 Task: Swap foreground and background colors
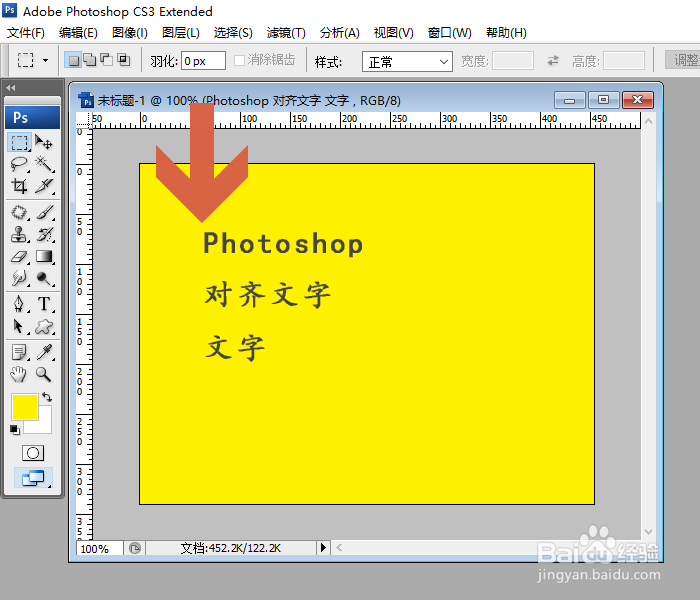pyautogui.click(x=47, y=397)
